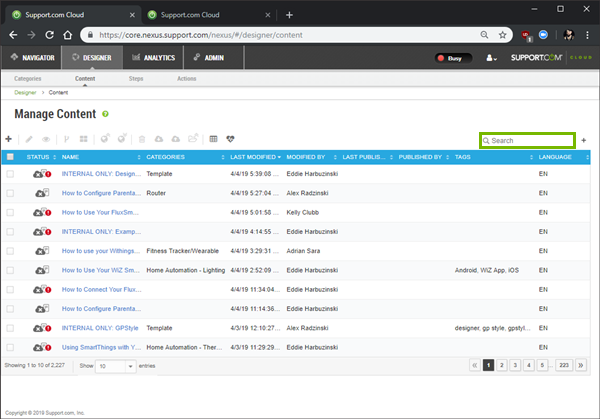
Task: Sort by the NAME column
Action: click(x=101, y=157)
